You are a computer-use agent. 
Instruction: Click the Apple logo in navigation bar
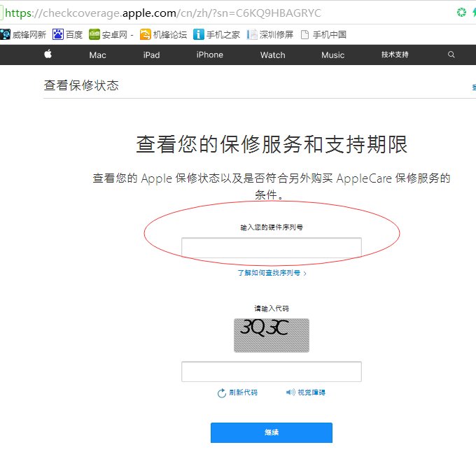tap(48, 55)
